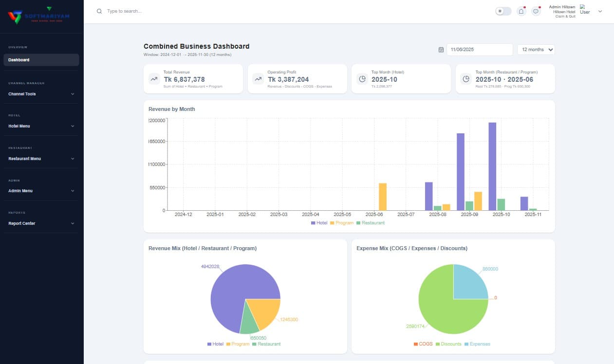The height and width of the screenshot is (364, 614).
Task: Click the Claim & Quit link
Action: point(565,16)
